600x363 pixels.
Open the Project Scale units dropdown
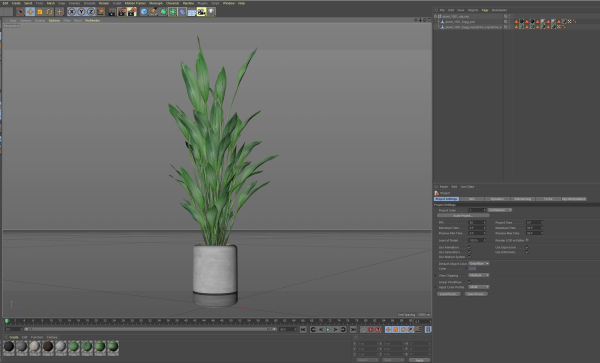(500, 210)
